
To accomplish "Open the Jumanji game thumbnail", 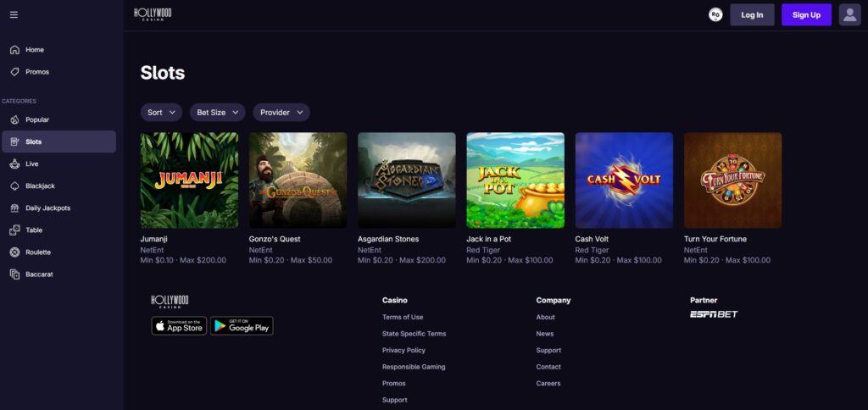I will click(189, 180).
